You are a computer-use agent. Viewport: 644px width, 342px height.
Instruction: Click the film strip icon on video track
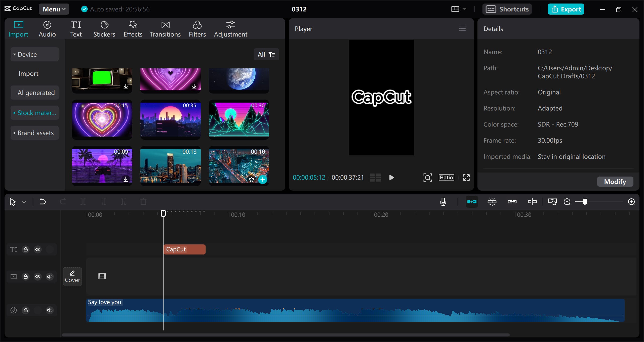point(102,276)
